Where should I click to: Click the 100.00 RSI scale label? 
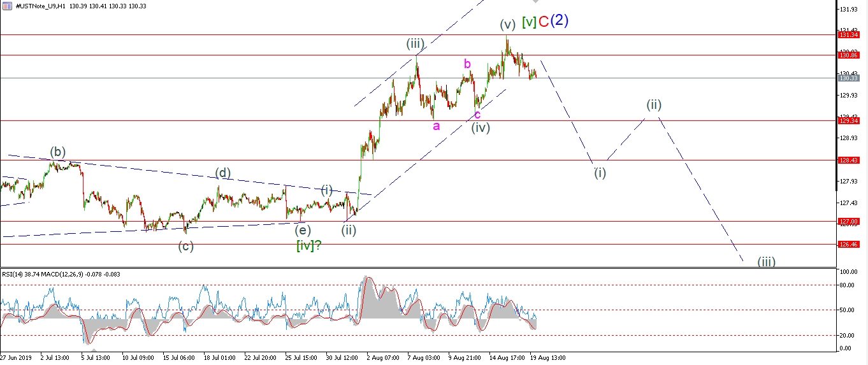[x=849, y=272]
